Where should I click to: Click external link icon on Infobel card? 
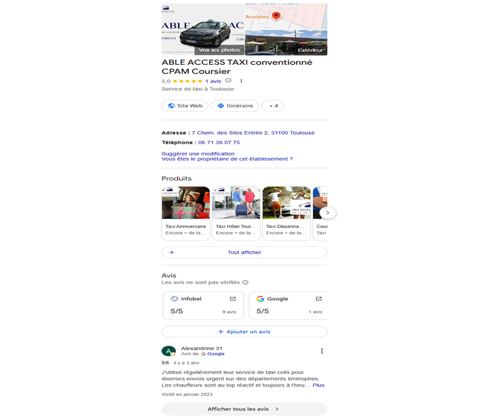click(x=232, y=298)
